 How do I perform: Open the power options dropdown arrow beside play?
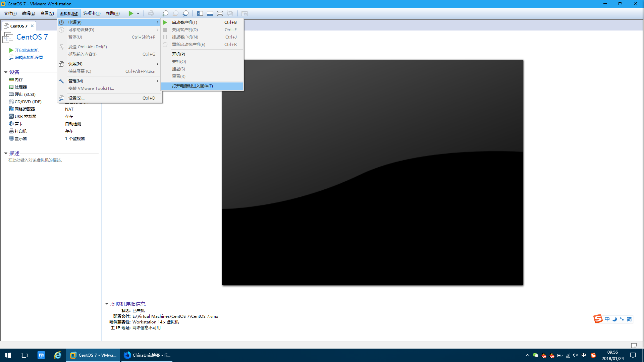coord(138,13)
